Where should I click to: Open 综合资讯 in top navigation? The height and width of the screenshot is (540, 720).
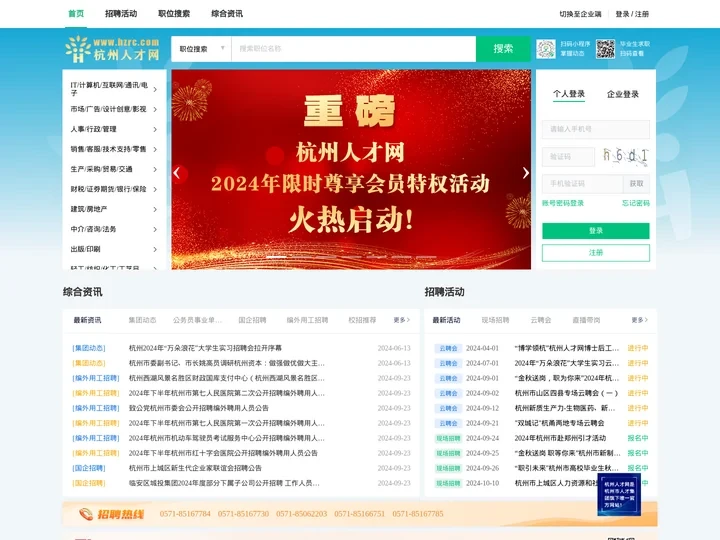pyautogui.click(x=227, y=14)
